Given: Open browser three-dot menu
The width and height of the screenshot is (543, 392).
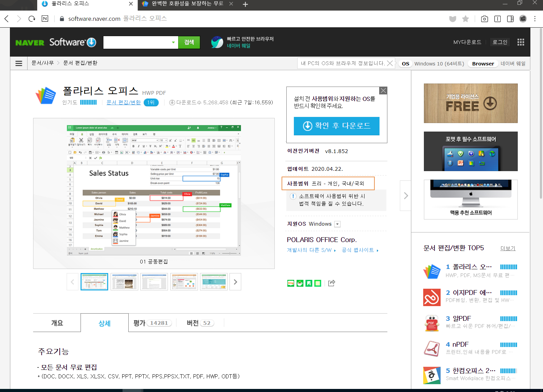Looking at the screenshot, I should click(535, 19).
